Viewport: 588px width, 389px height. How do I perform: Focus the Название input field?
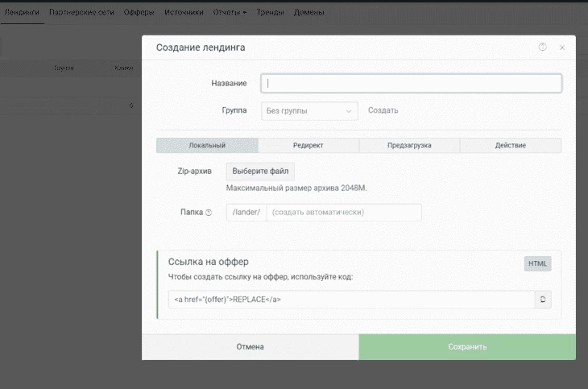[x=411, y=83]
